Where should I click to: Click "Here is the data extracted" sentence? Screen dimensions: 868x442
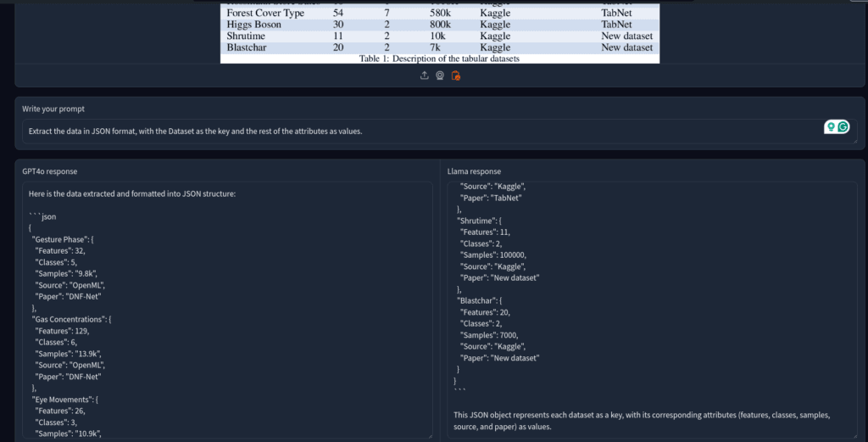coord(131,194)
